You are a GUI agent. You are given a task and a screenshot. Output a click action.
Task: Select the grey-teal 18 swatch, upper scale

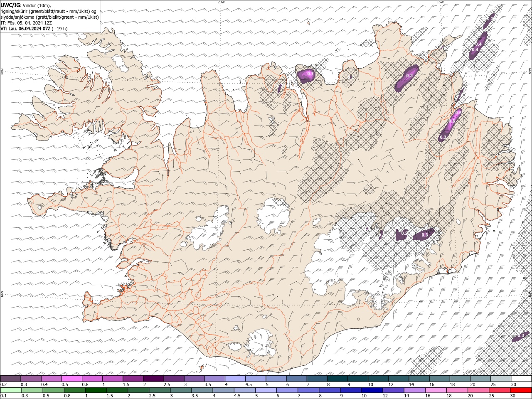click(x=460, y=378)
